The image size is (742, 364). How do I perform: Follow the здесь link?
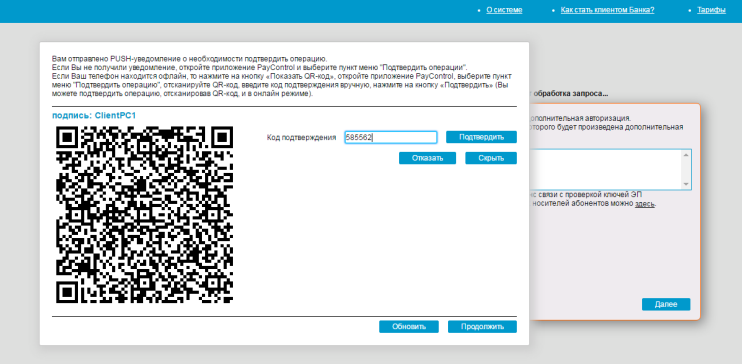tap(645, 204)
